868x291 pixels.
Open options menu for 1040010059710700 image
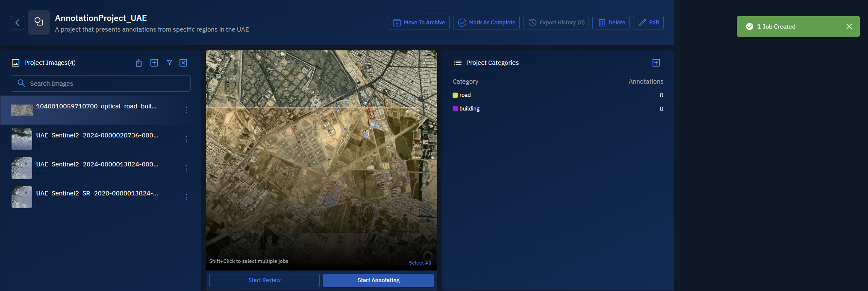pyautogui.click(x=187, y=110)
